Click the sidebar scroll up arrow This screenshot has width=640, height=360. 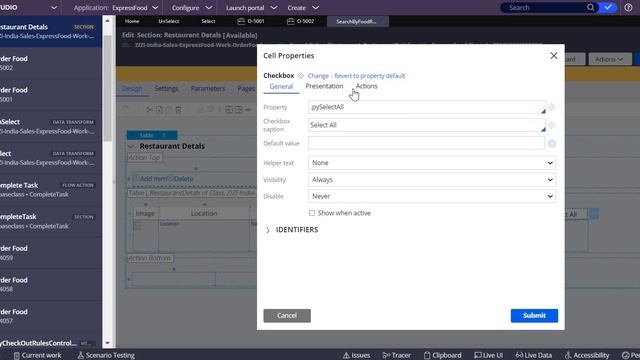point(107,20)
